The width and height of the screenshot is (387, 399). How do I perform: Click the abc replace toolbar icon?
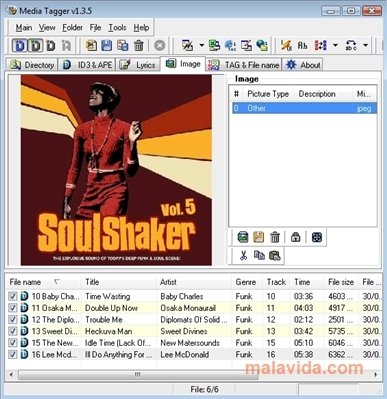(351, 45)
